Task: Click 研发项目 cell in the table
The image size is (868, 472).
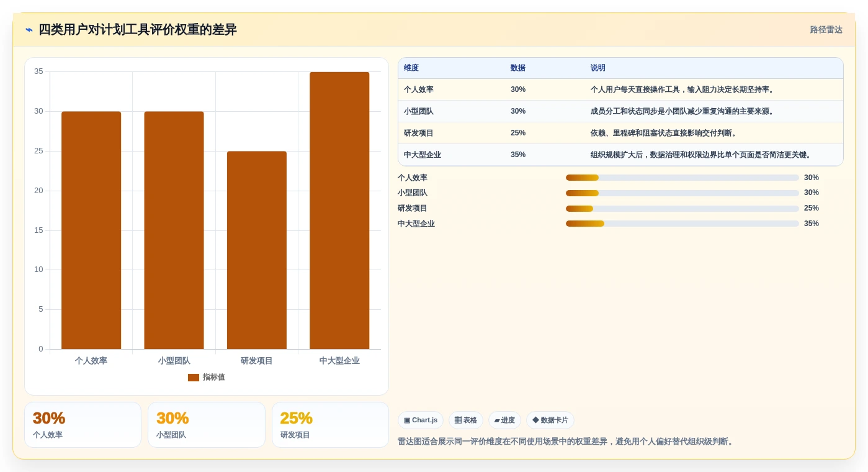Action: point(419,133)
